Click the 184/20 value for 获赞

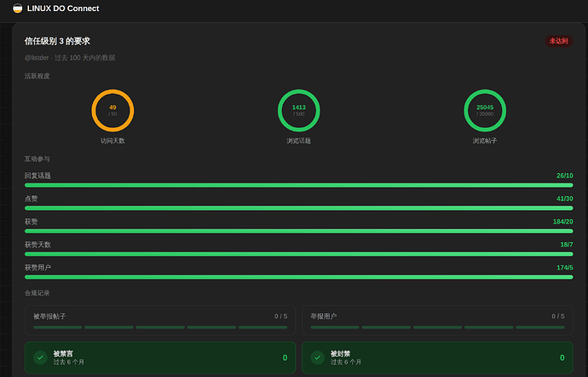coord(563,222)
